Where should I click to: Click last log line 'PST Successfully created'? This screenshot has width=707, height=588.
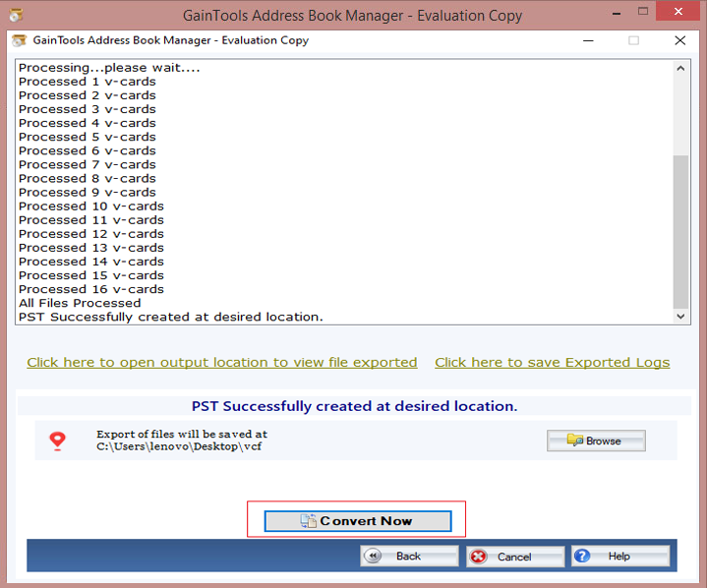171,317
